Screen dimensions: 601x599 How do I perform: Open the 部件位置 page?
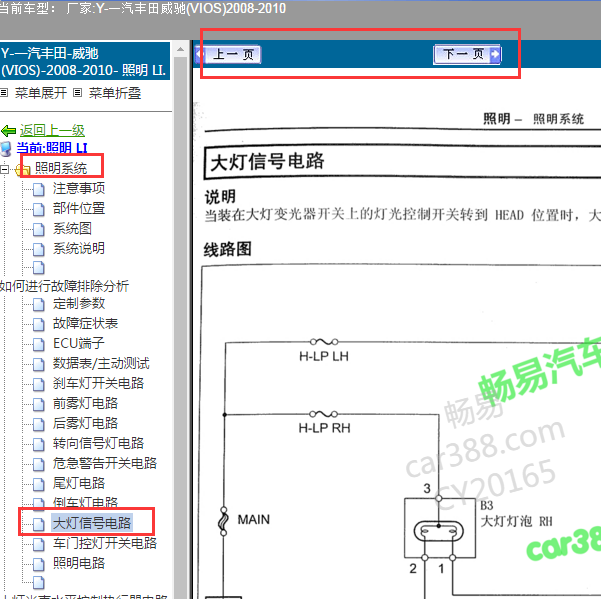pos(79,208)
